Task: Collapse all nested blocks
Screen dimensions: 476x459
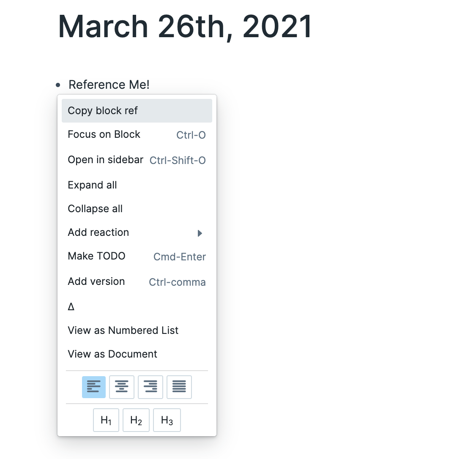Action: (x=95, y=208)
